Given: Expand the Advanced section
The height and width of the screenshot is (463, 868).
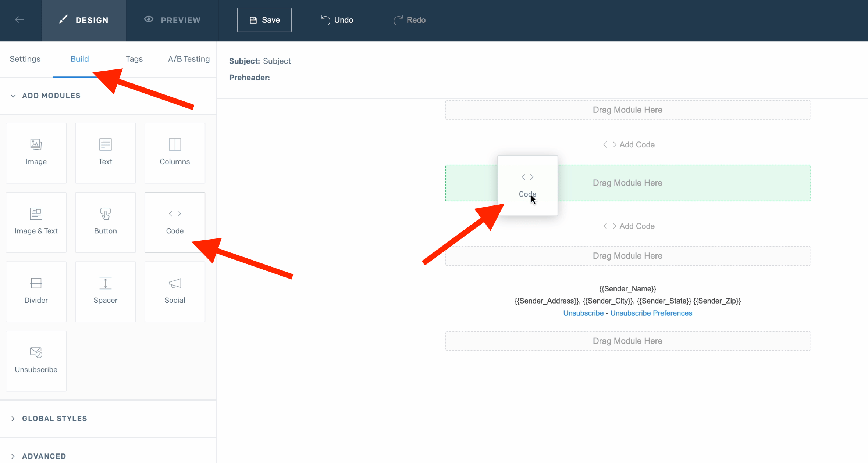Looking at the screenshot, I should tap(38, 456).
